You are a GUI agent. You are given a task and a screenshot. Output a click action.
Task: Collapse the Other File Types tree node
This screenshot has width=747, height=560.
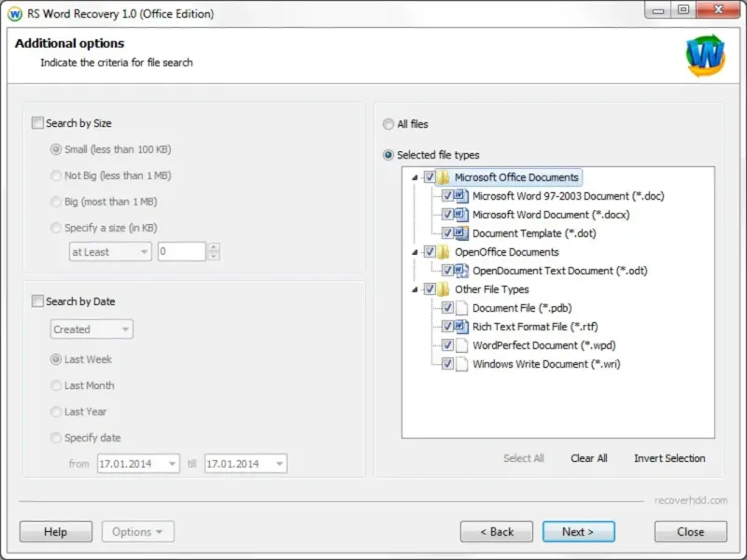click(x=415, y=289)
